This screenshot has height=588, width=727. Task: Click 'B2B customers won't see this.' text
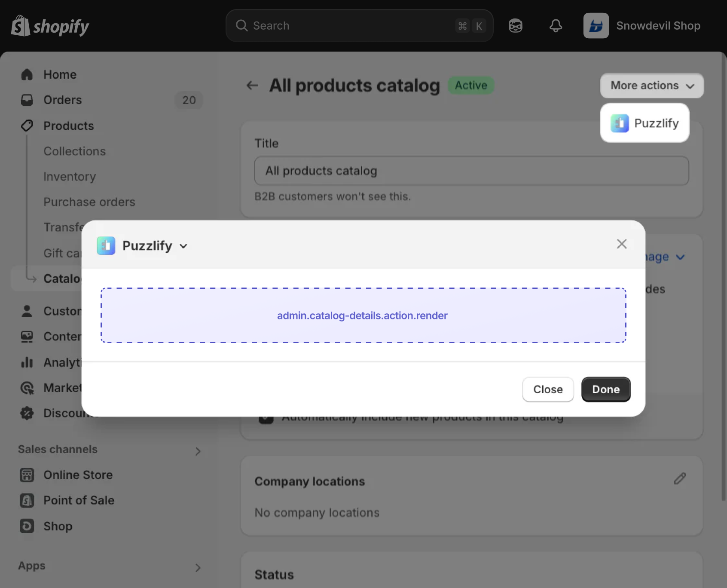pyautogui.click(x=333, y=196)
